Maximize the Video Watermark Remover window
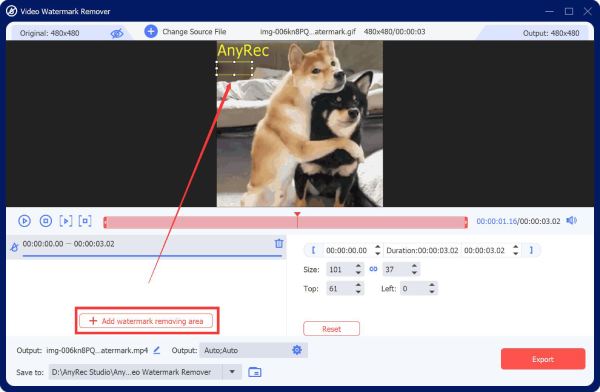Image resolution: width=600 pixels, height=392 pixels. click(569, 11)
